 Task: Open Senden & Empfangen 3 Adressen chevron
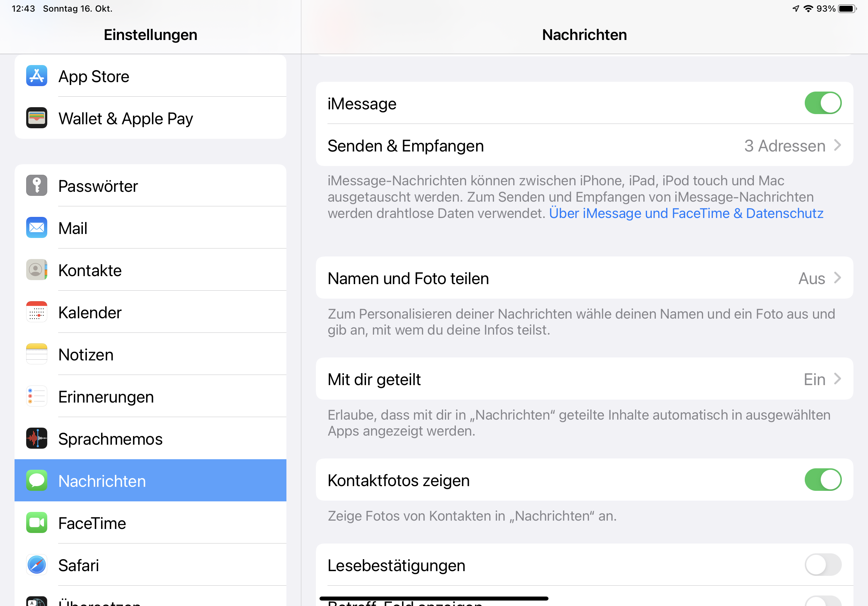tap(837, 145)
